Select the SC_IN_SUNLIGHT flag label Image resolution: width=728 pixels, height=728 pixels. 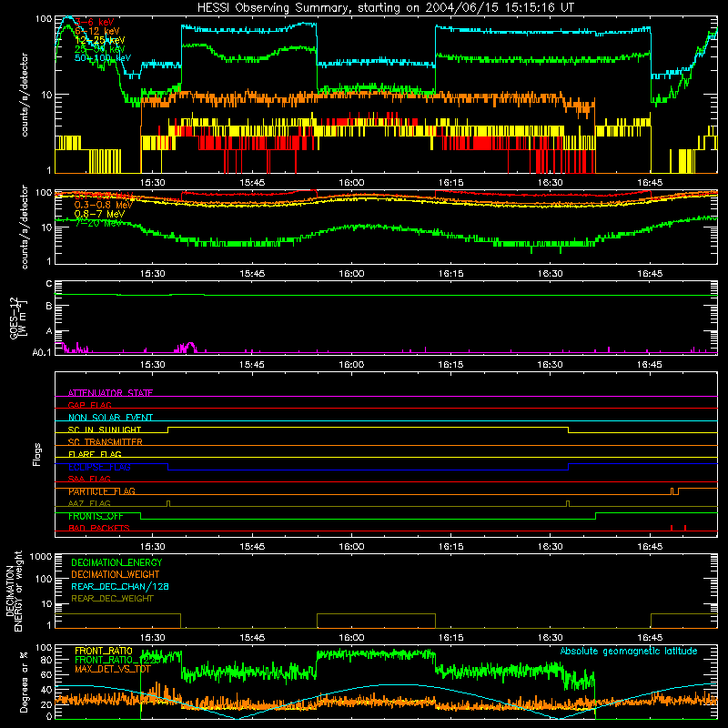coord(105,430)
